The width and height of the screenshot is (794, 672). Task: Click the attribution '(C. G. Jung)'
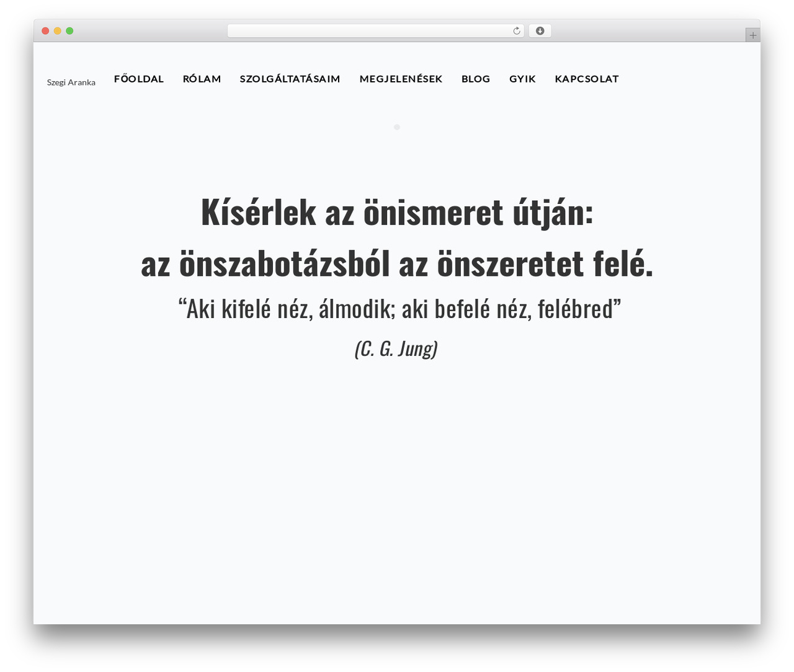click(x=396, y=348)
